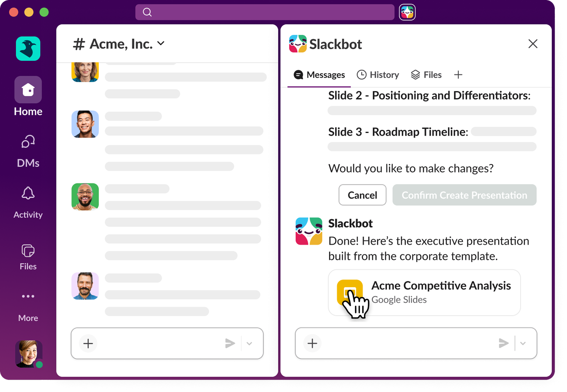
Task: Open send options in channel composer
Action: 249,343
